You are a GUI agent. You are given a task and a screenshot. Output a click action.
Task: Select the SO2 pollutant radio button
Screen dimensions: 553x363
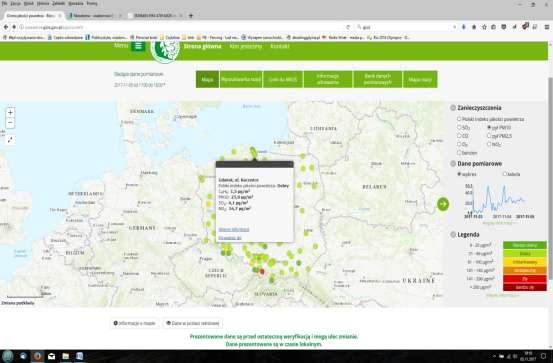click(459, 127)
